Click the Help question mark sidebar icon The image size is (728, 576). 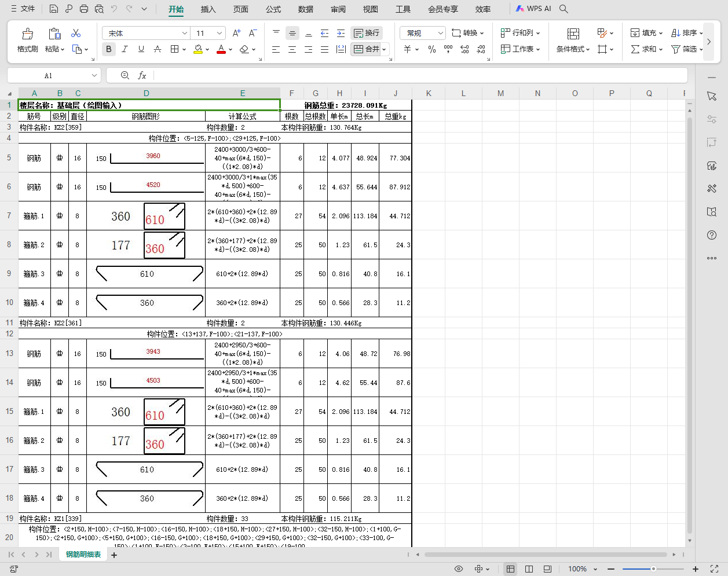(712, 234)
